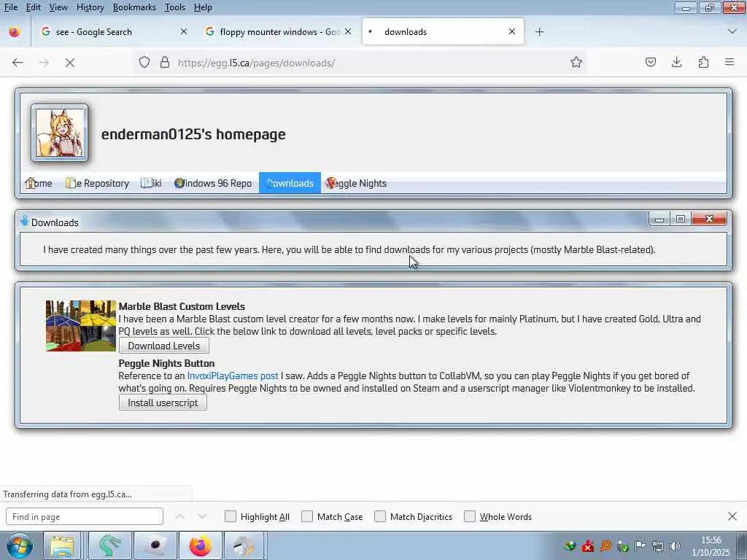Image resolution: width=747 pixels, height=560 pixels.
Task: Click the network tray icon
Action: (x=658, y=545)
